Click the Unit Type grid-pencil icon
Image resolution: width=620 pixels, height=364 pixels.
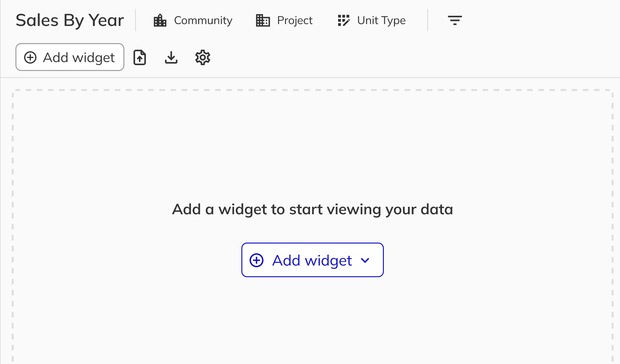344,20
